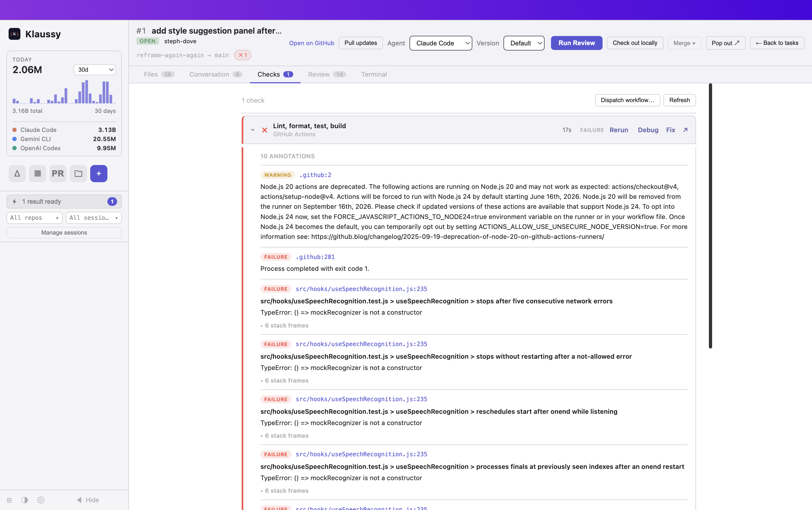
Task: Click Open on GitHub link
Action: [311, 43]
